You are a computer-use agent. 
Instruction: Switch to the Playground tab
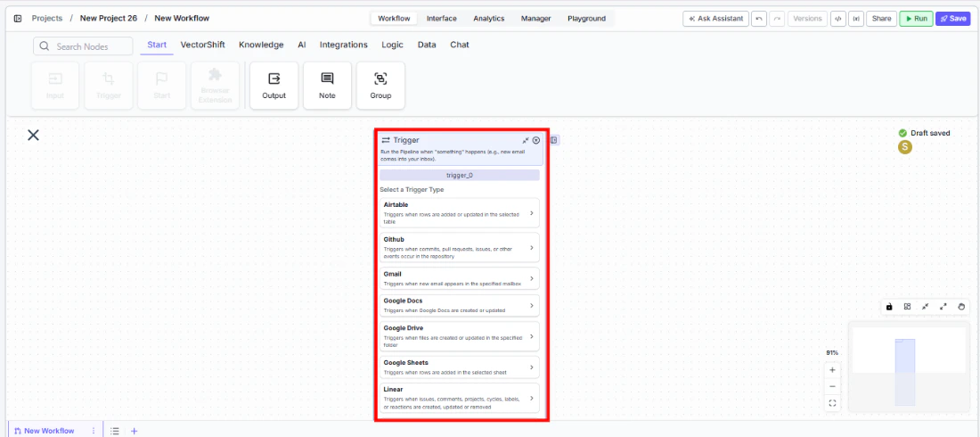(x=587, y=19)
